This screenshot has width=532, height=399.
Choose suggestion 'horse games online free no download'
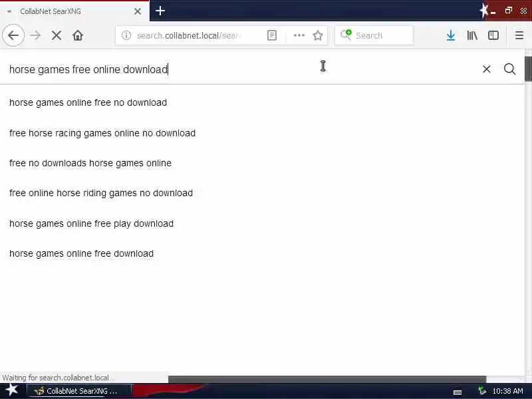pyautogui.click(x=88, y=102)
